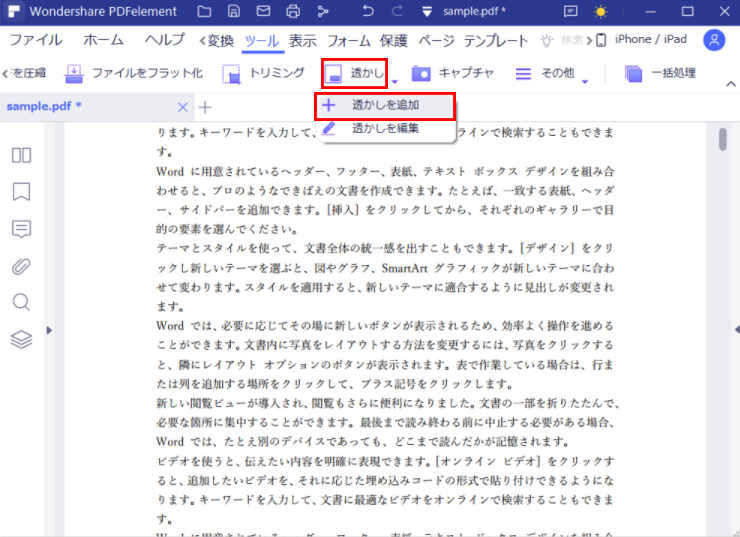Expand その他 dropdown arrow
The height and width of the screenshot is (537, 740).
coord(585,82)
